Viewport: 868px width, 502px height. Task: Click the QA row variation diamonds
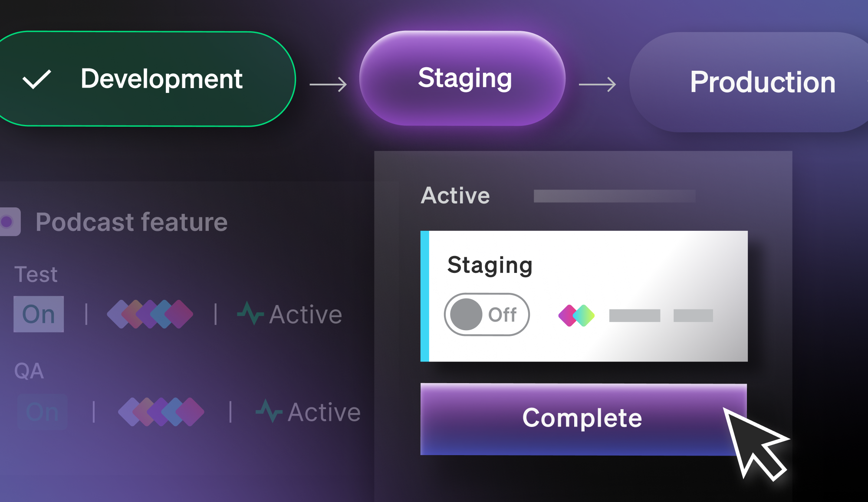click(161, 412)
